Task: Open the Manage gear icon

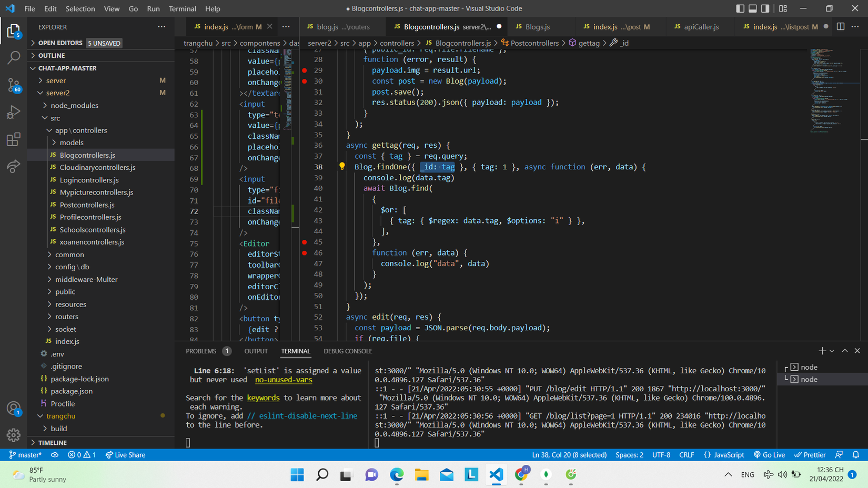Action: (x=14, y=435)
